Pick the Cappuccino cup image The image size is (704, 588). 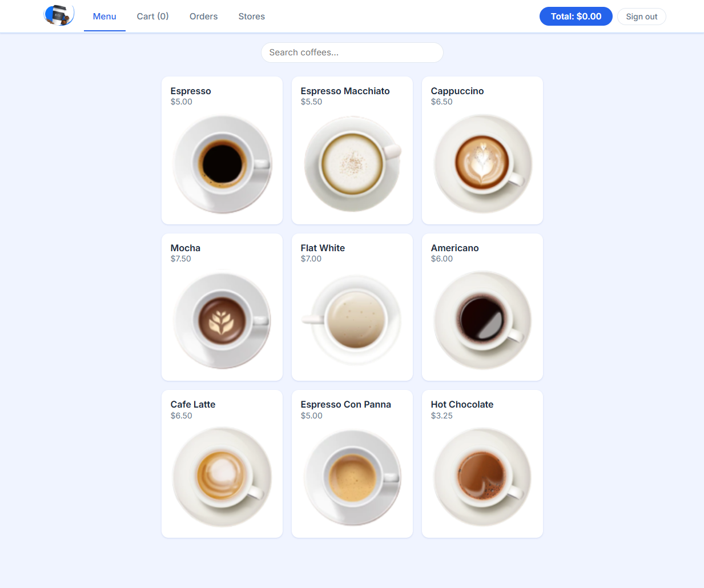click(482, 164)
